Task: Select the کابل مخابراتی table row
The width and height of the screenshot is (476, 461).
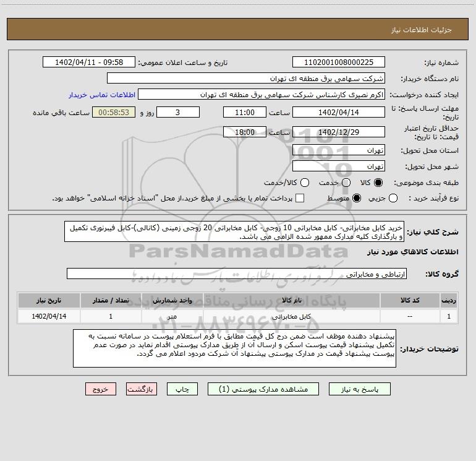Action: pyautogui.click(x=238, y=316)
